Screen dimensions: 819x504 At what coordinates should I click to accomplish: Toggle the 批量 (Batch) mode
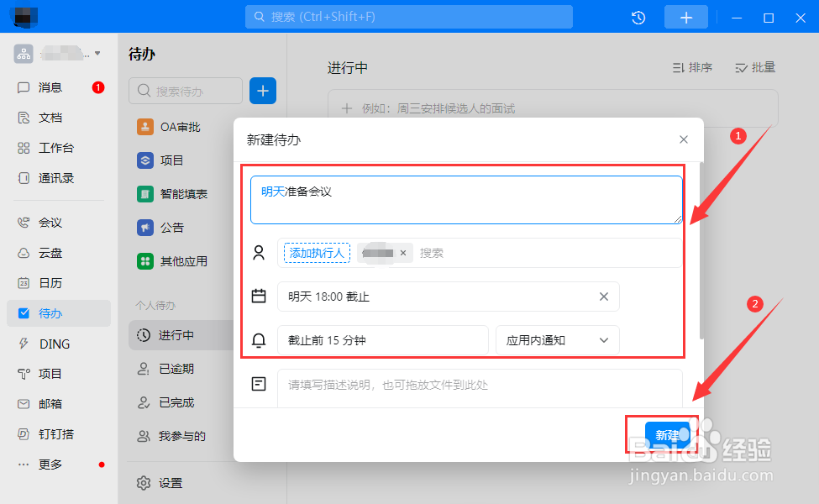pos(753,67)
